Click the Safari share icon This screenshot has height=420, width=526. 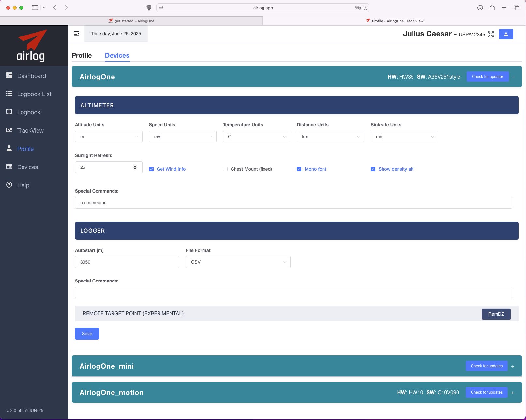[492, 8]
